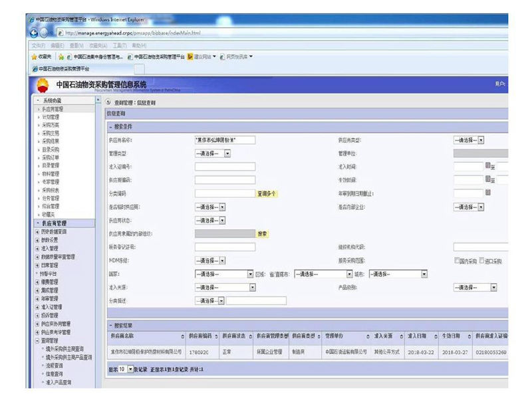This screenshot has height=410, width=532.
Task: Collapse the 查询管理 tree node
Action: tap(37, 340)
